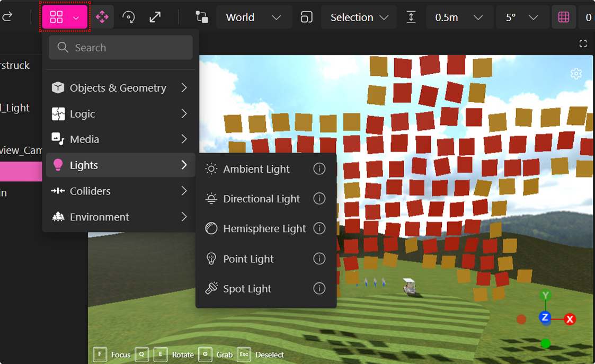595x364 pixels.
Task: Click the Redo arrow icon
Action: pos(7,16)
